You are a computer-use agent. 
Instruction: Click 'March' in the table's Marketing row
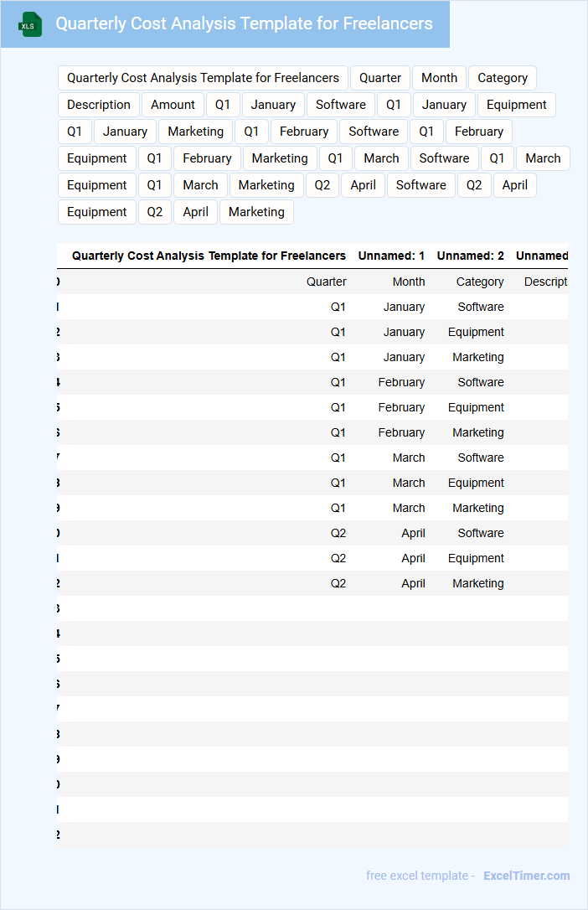click(409, 508)
